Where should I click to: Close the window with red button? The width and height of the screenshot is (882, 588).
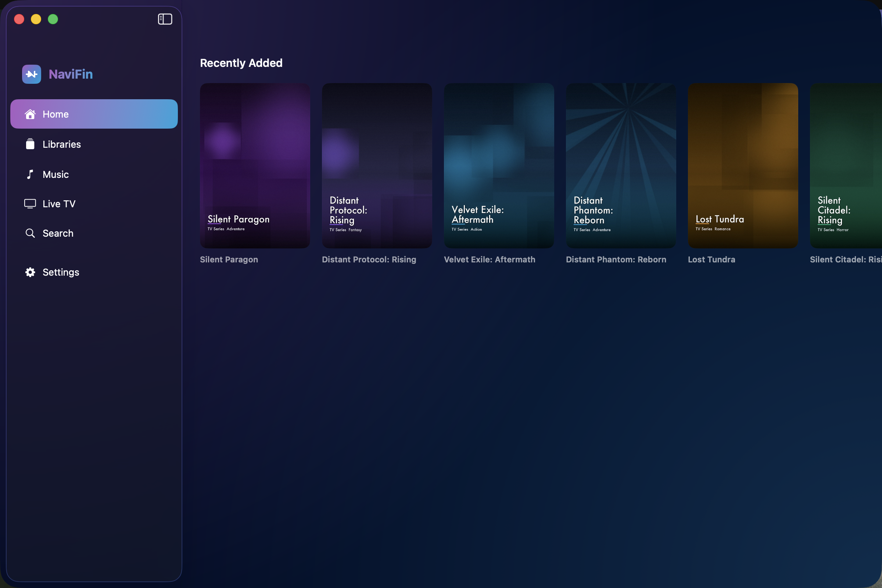coord(19,19)
